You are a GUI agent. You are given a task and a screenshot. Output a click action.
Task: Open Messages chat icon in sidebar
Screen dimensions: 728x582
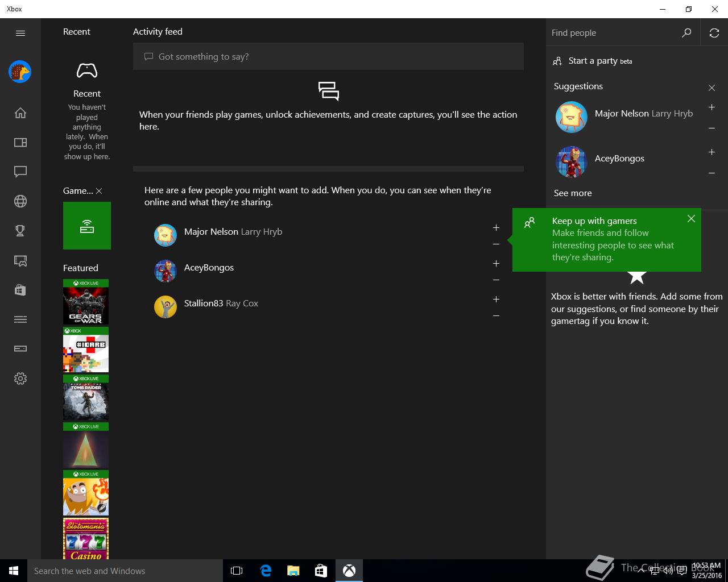(20, 172)
